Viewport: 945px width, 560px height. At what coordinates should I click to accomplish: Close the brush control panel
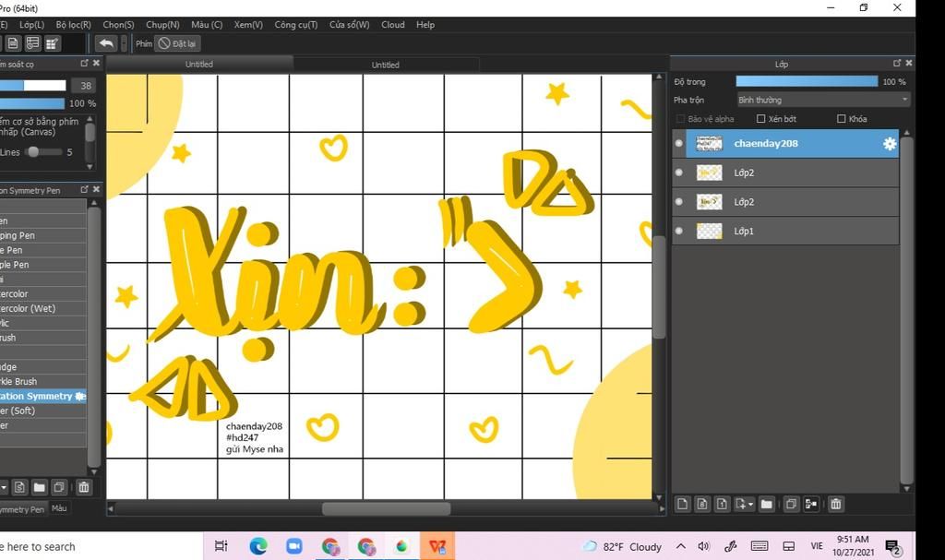(96, 63)
